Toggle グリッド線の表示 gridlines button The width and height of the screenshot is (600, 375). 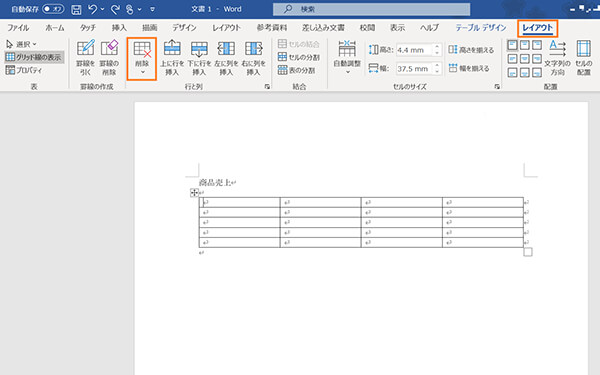pos(34,57)
